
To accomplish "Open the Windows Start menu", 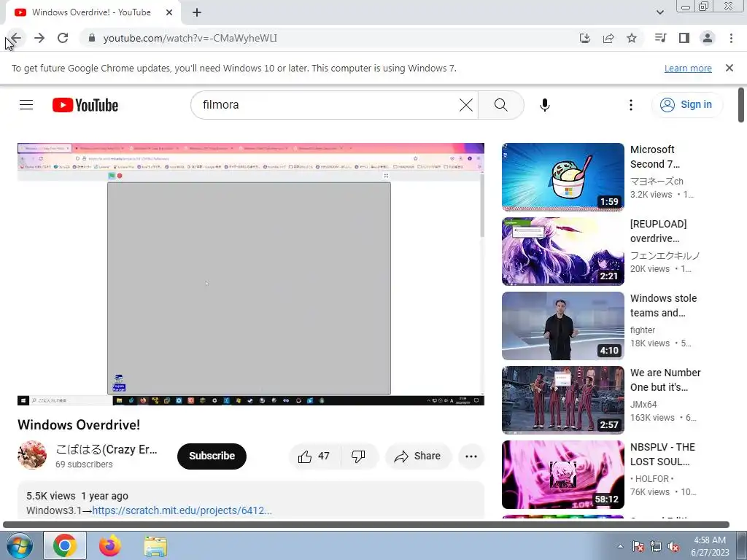I will click(x=19, y=545).
